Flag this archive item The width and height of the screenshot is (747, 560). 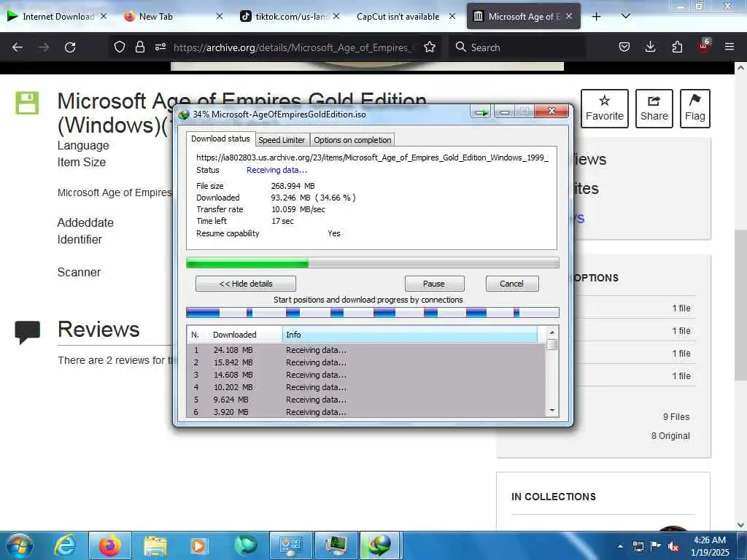pos(694,109)
